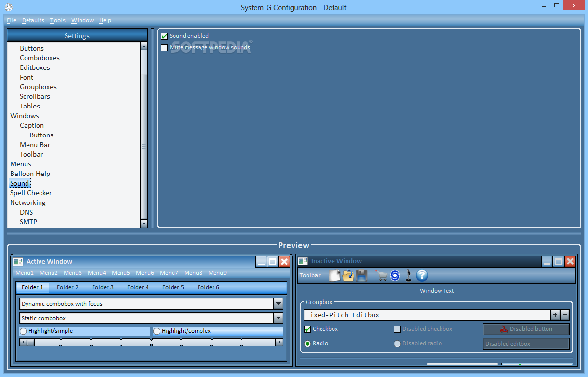The image size is (588, 377).
Task: Switch to the Folder 1 tab
Action: coord(33,287)
